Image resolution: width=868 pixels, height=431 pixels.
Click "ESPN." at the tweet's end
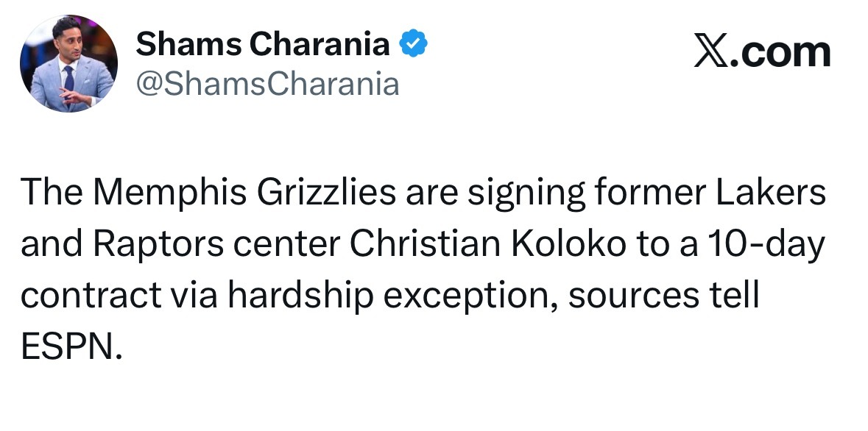[69, 344]
